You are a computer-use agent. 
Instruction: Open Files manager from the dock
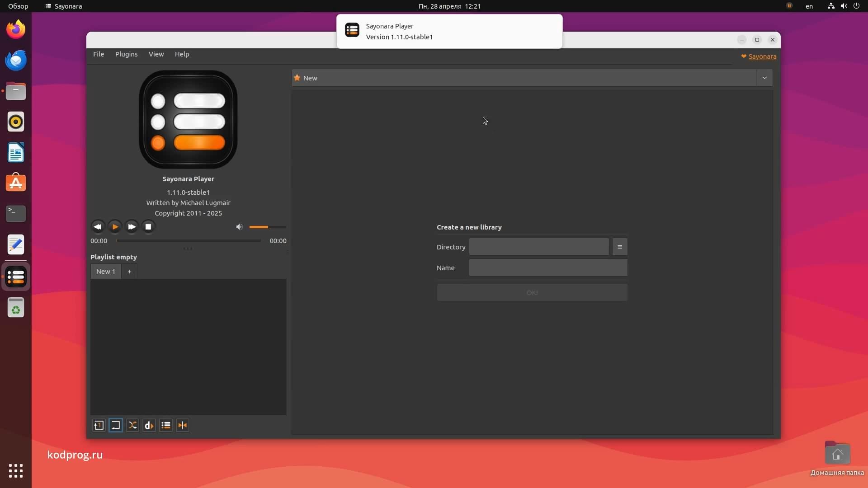click(x=16, y=91)
